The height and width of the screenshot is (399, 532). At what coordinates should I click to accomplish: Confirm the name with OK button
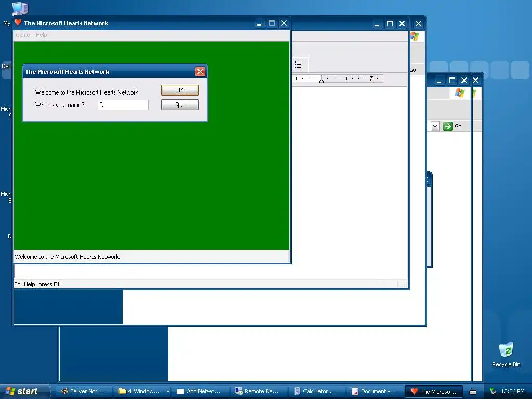180,90
